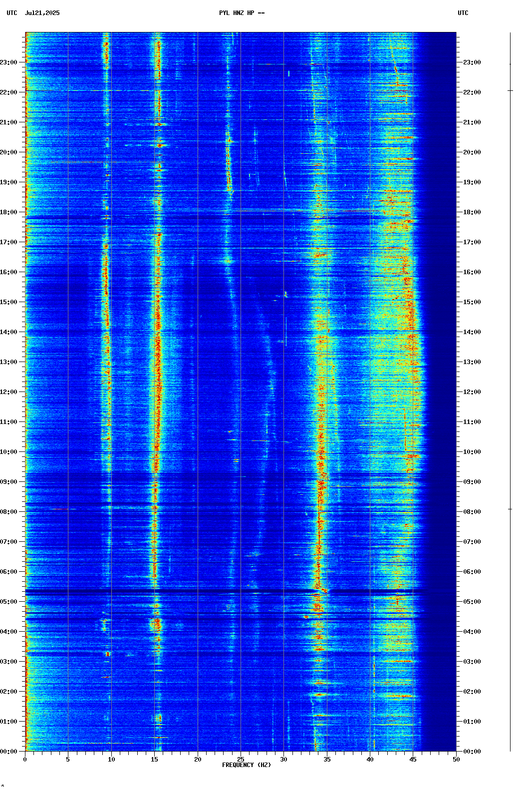Click the 5 Hz frequency tick label

(68, 760)
